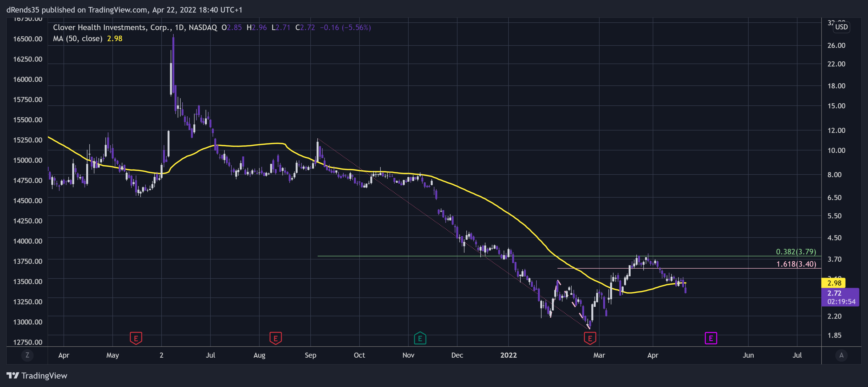Click the Oct label on time axis
This screenshot has height=387, width=868.
point(359,355)
